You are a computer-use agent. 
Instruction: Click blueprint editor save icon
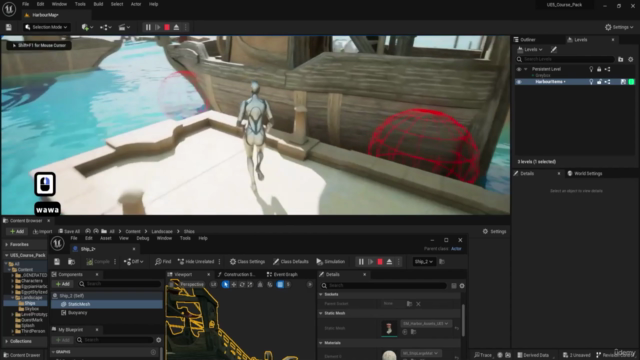click(x=57, y=262)
